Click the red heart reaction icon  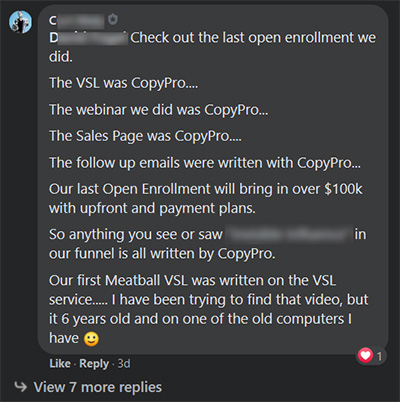click(365, 355)
